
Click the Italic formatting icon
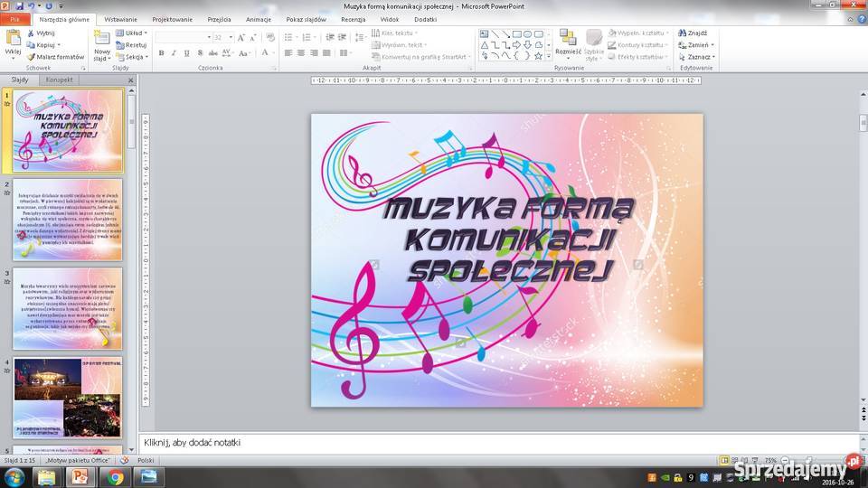[174, 53]
